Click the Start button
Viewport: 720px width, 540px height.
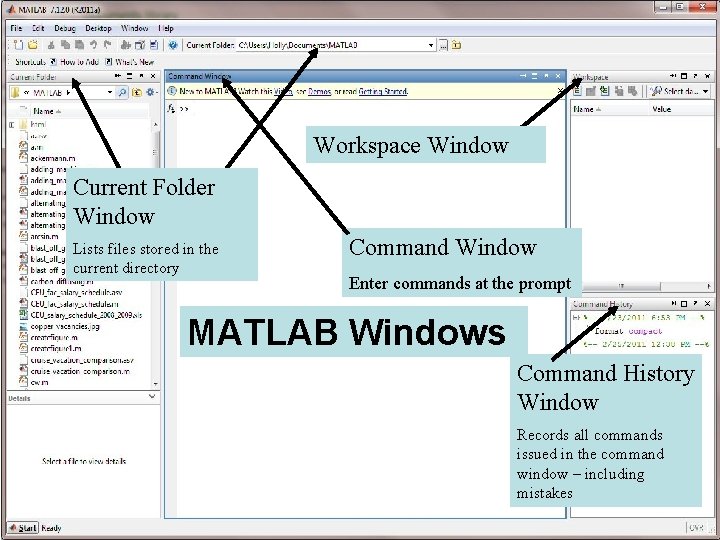point(22,528)
